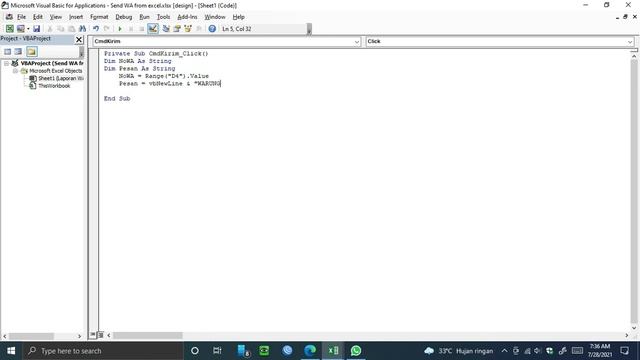Collapse the VBAProject tree node
This screenshot has width=640, height=360.
point(7,63)
